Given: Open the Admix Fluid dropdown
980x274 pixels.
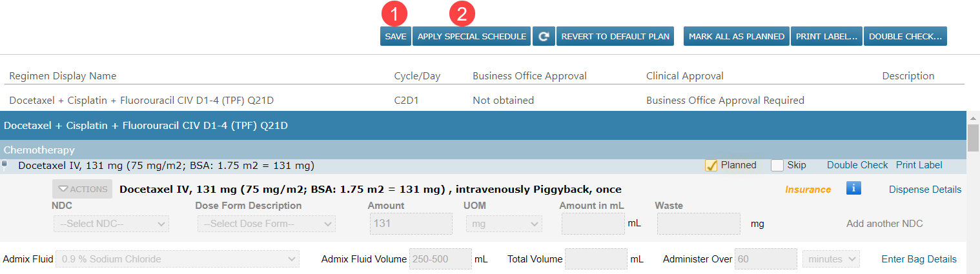Looking at the screenshot, I should pos(178,259).
